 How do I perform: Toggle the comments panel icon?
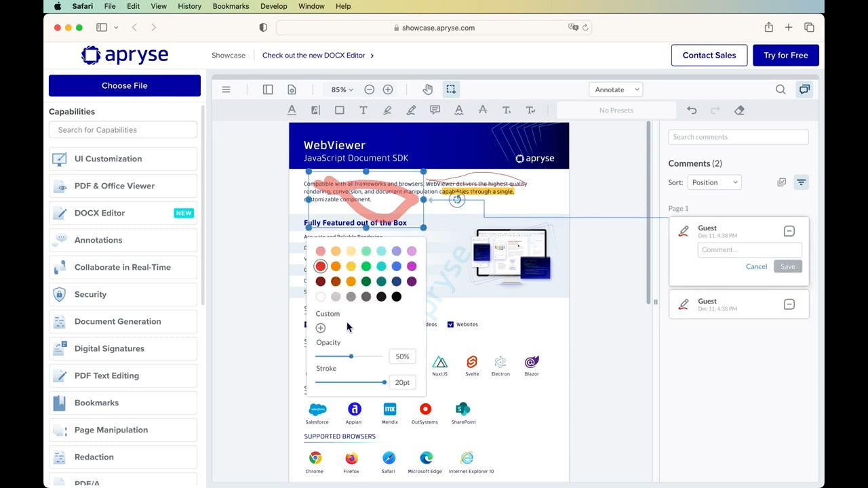click(x=804, y=89)
